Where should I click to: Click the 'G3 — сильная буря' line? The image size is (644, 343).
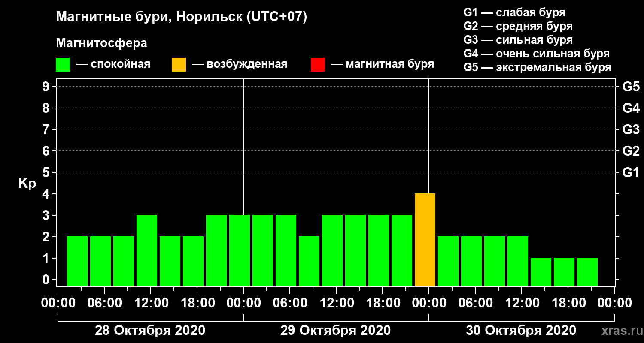coord(518,40)
